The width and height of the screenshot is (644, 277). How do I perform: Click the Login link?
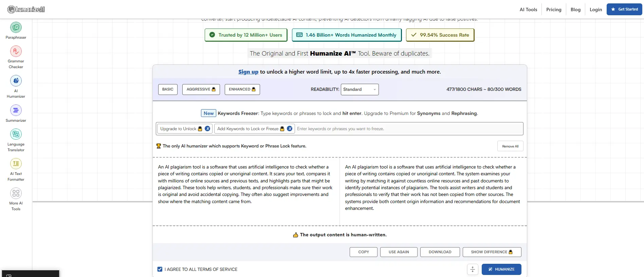(596, 9)
